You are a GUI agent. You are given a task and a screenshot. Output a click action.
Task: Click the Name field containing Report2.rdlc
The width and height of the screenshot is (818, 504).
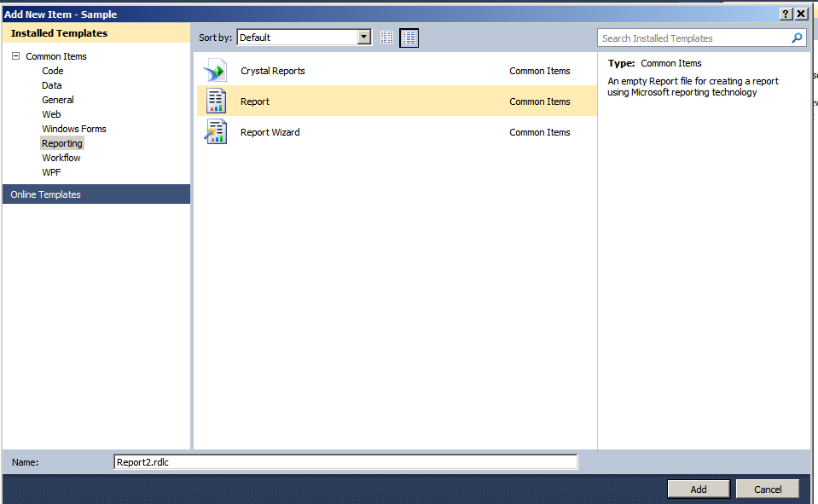tap(345, 461)
